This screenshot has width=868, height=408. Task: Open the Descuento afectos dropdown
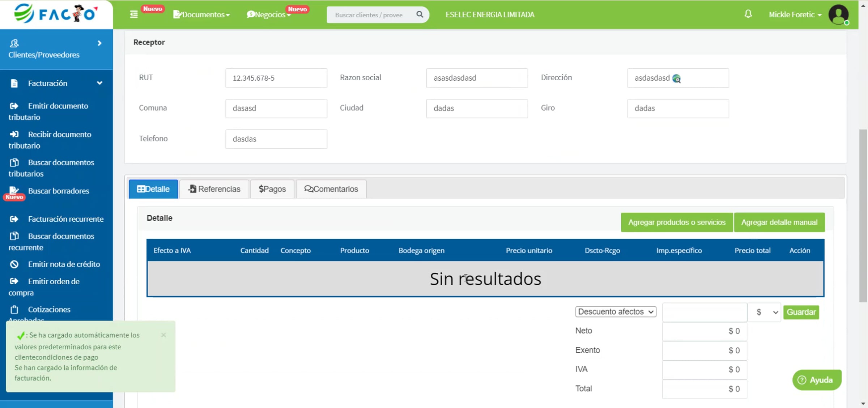tap(616, 312)
